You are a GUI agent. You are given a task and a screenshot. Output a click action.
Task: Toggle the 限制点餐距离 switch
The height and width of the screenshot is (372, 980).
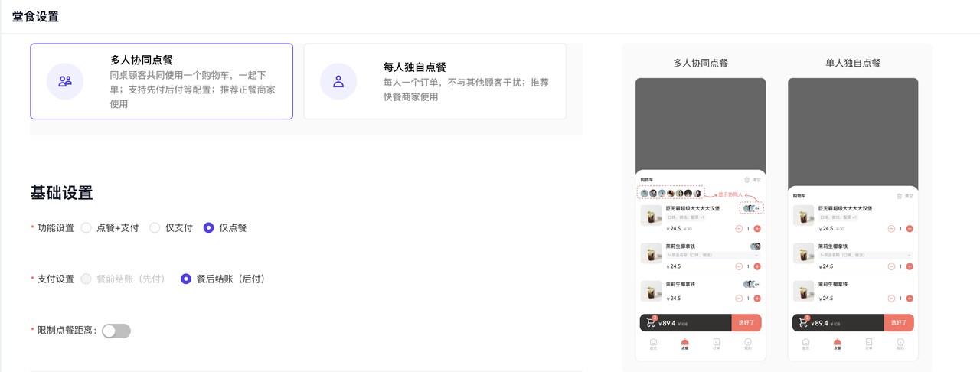point(116,331)
